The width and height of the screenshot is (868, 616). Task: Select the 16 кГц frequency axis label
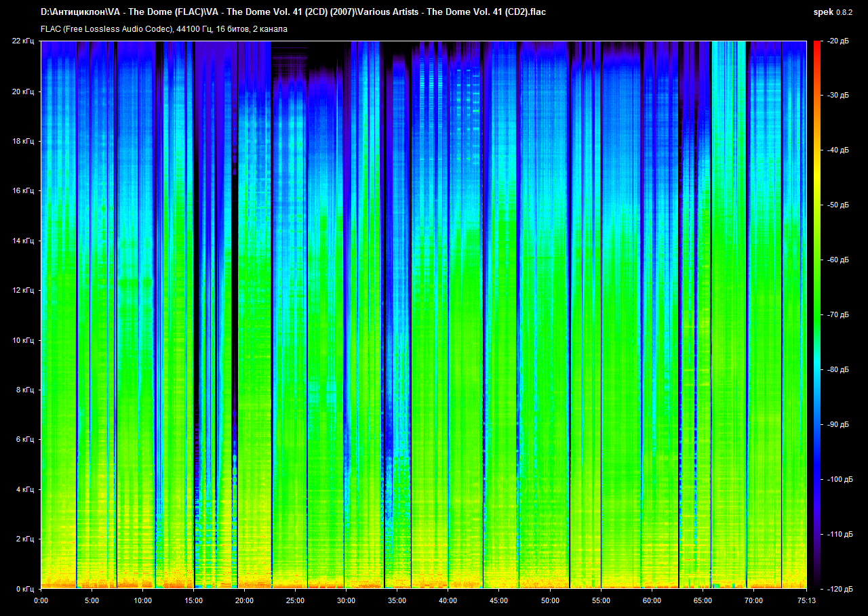(24, 191)
